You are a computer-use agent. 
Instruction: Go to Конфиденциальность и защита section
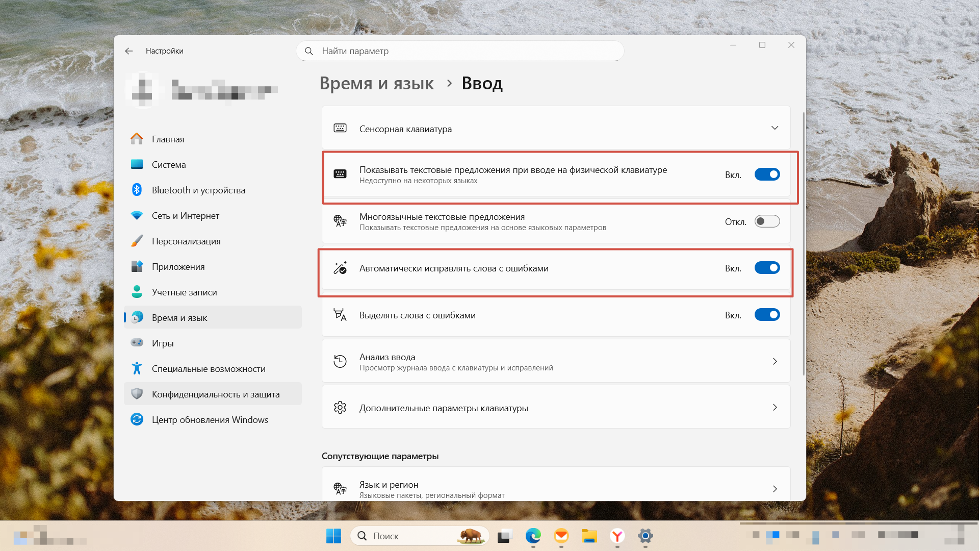[x=215, y=394]
